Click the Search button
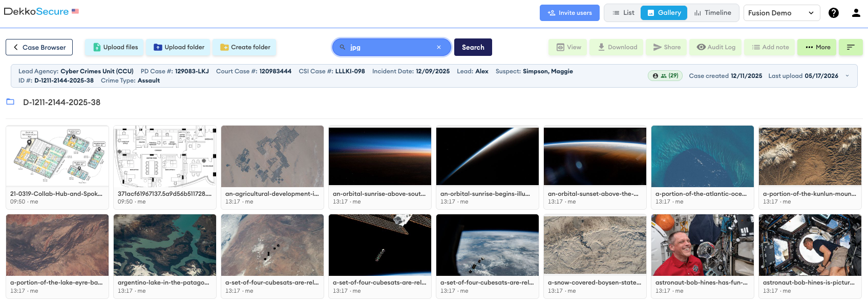The image size is (868, 302). [473, 47]
